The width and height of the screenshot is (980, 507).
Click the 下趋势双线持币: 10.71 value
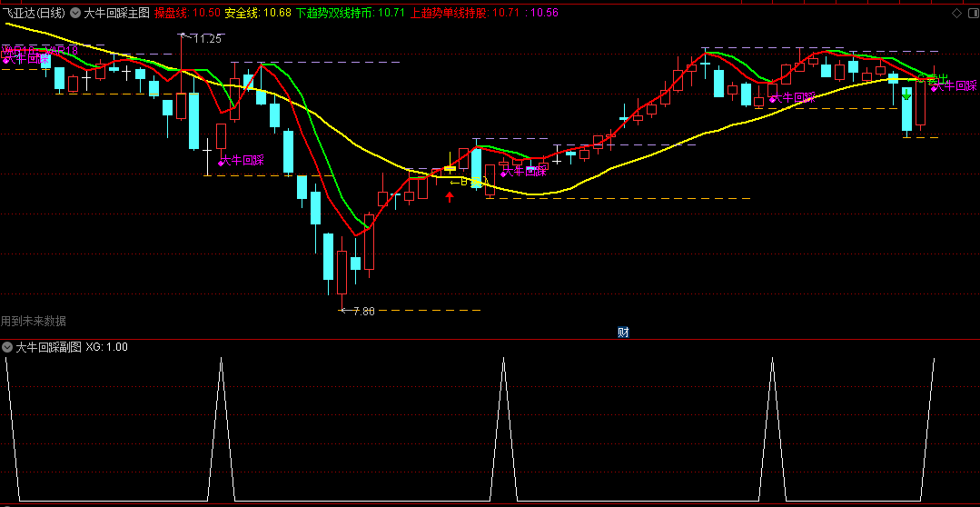point(350,13)
